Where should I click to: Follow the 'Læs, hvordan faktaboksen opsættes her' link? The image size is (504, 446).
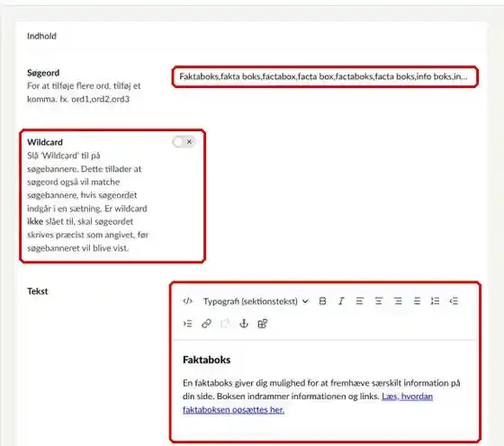[308, 403]
